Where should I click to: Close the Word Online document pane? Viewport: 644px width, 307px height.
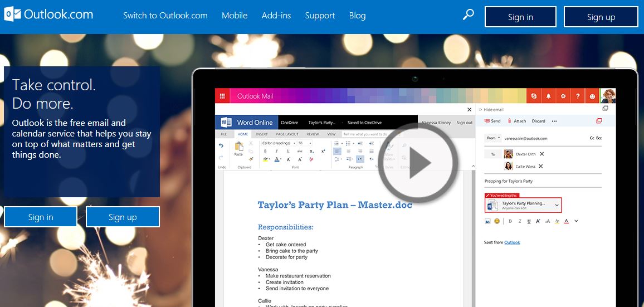click(470, 110)
